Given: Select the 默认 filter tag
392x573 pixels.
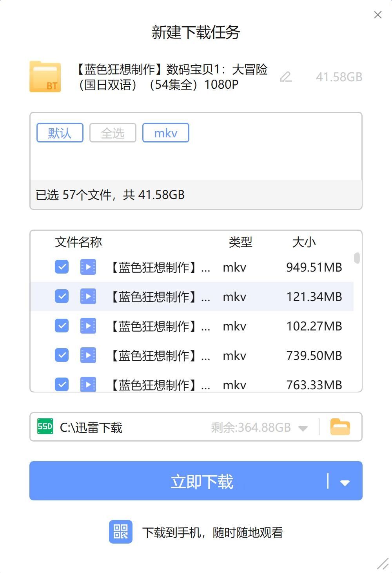Looking at the screenshot, I should click(60, 133).
